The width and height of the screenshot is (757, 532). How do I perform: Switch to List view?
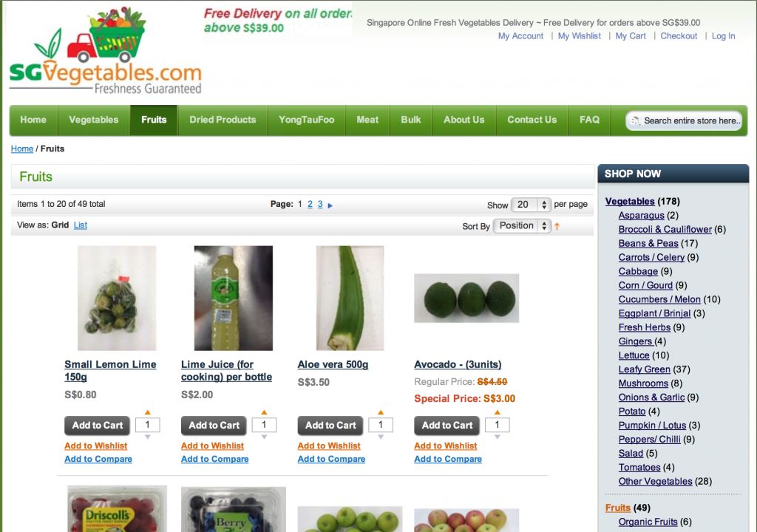(80, 225)
